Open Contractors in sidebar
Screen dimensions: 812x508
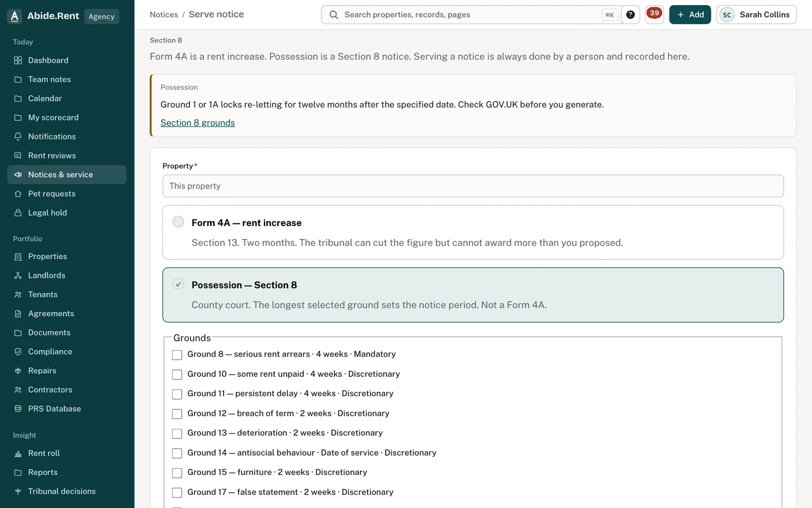point(66,390)
